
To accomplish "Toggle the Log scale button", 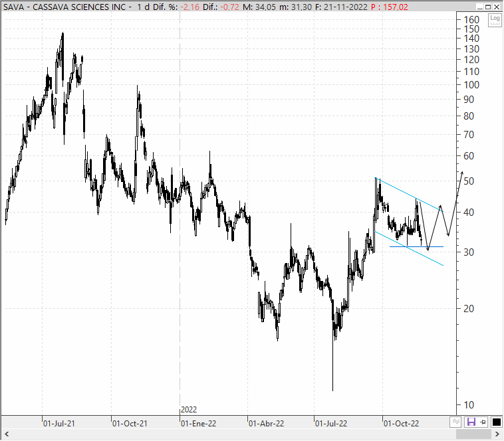I will click(x=495, y=20).
